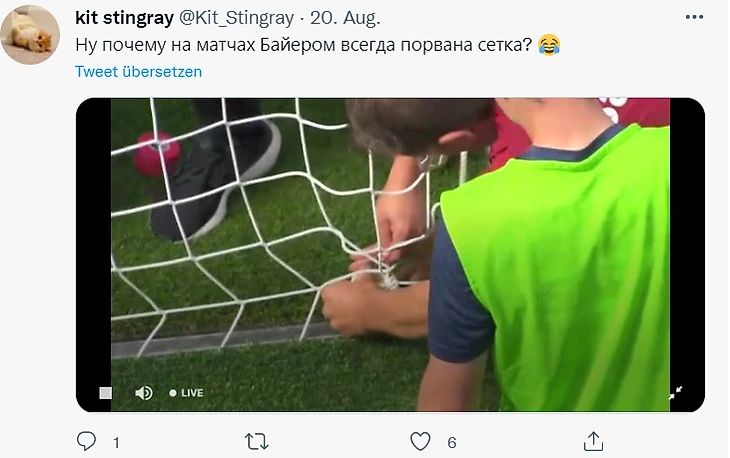
Task: Click the laughing crying emoji
Action: point(549,45)
